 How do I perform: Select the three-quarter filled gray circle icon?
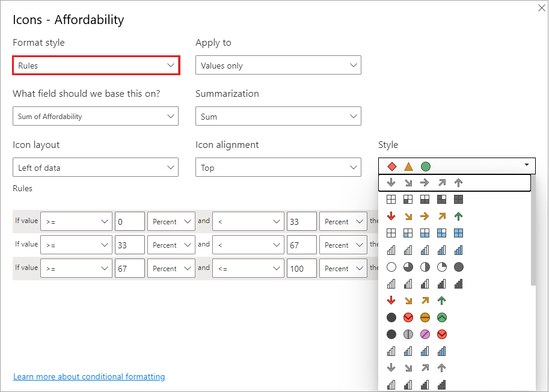(408, 267)
